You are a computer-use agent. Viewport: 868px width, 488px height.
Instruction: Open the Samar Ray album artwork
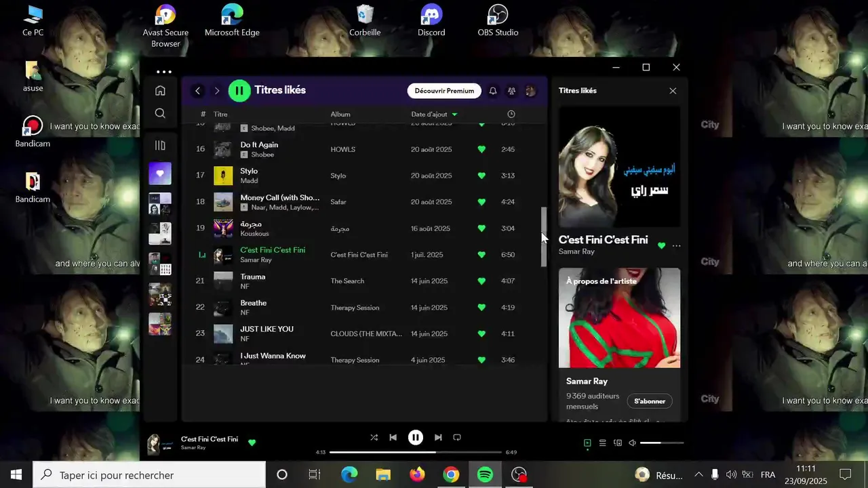[x=619, y=166]
